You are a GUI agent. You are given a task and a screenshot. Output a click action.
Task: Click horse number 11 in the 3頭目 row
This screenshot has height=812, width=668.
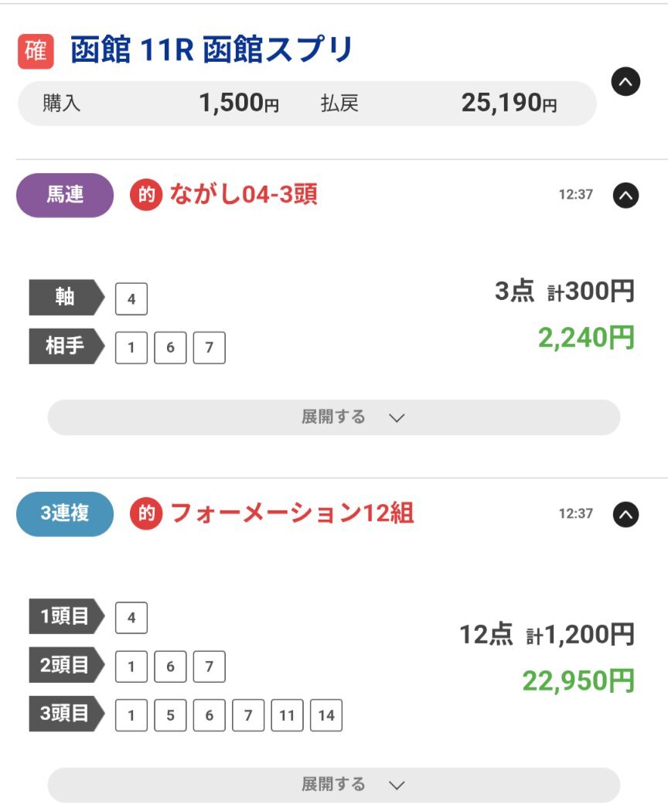pos(287,715)
